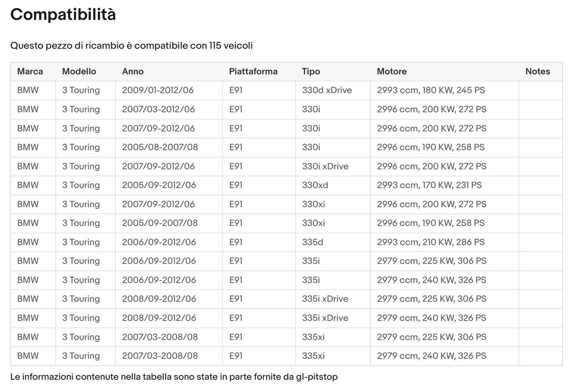570x392 pixels.
Task: Click the 2009/01-2012/06 year cell
Action: click(x=158, y=90)
